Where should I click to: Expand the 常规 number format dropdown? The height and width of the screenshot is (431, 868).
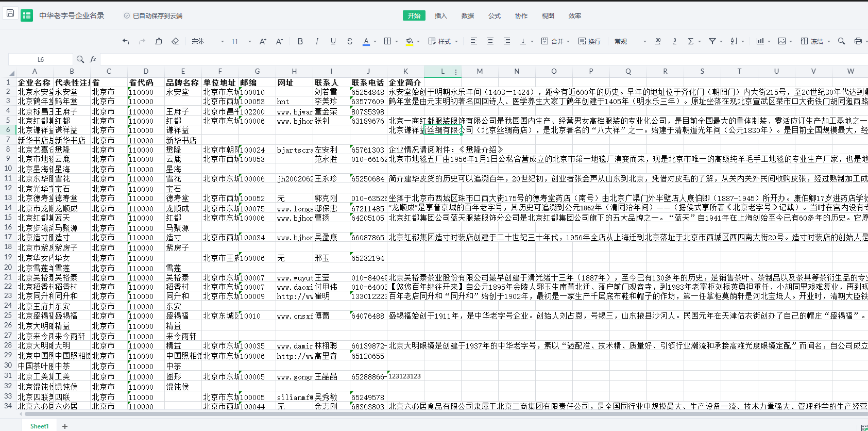click(630, 41)
